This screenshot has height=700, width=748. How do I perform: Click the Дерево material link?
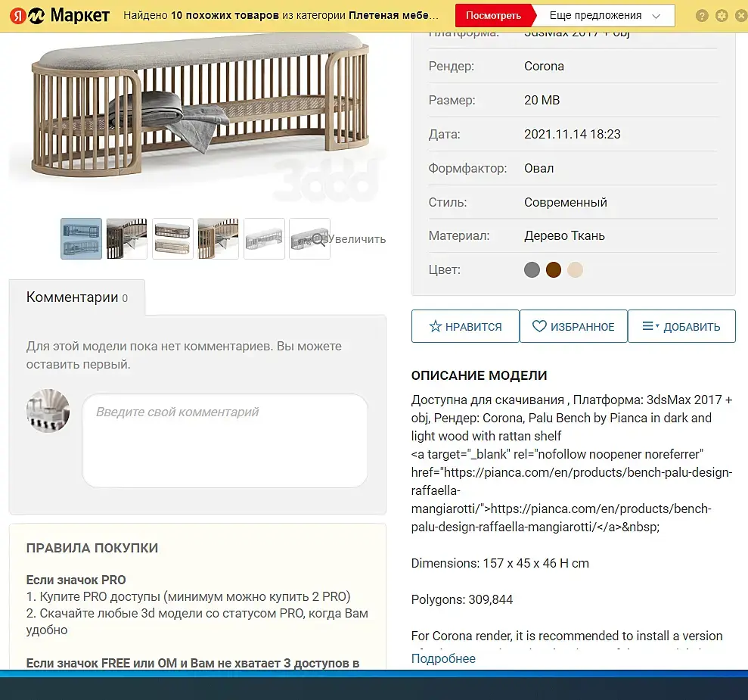(x=545, y=235)
